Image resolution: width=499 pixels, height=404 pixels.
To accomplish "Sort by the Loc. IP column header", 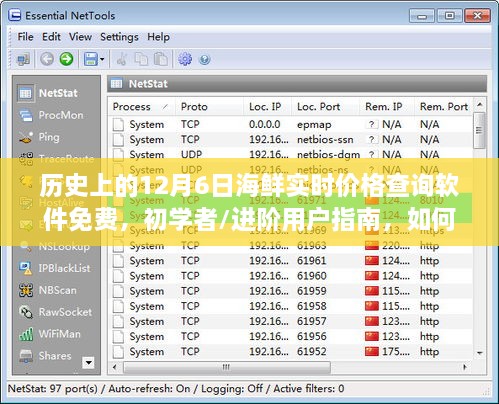I will point(267,107).
